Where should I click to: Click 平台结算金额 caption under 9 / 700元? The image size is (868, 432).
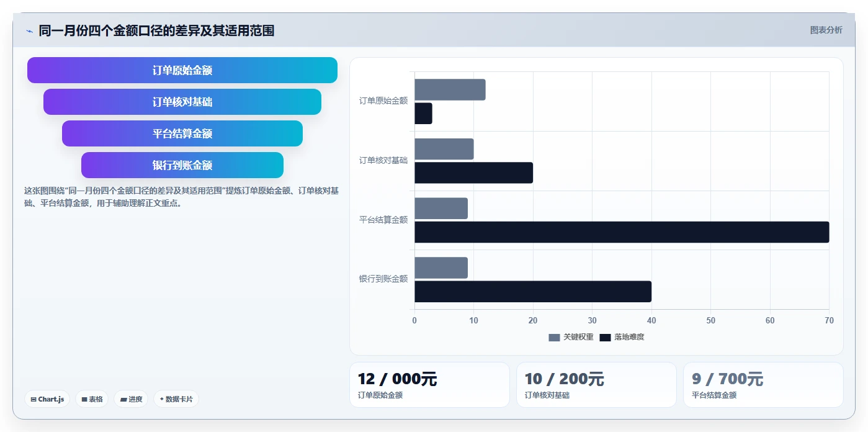pyautogui.click(x=714, y=395)
